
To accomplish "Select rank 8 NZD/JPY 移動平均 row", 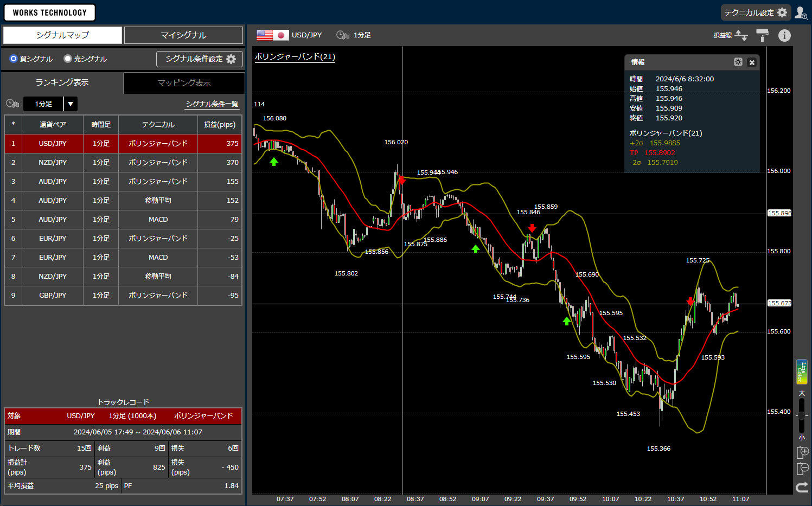I will tap(123, 277).
